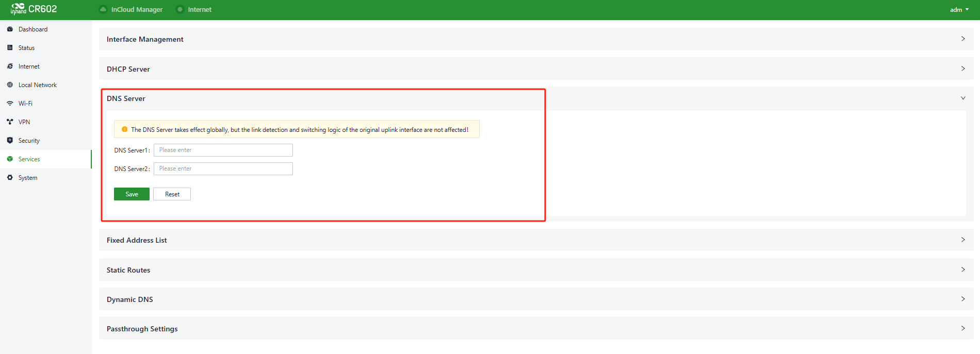Open the Security menu item
The height and width of the screenshot is (354, 980).
click(45, 141)
